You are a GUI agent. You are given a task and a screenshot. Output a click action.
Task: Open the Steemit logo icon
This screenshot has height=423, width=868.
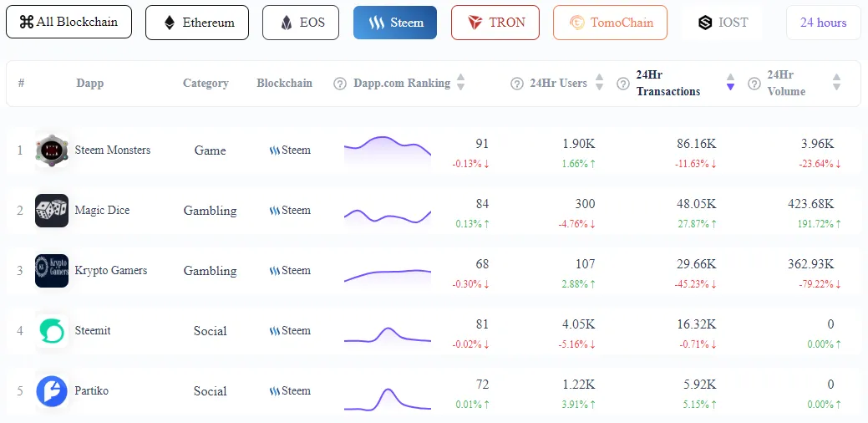point(52,331)
